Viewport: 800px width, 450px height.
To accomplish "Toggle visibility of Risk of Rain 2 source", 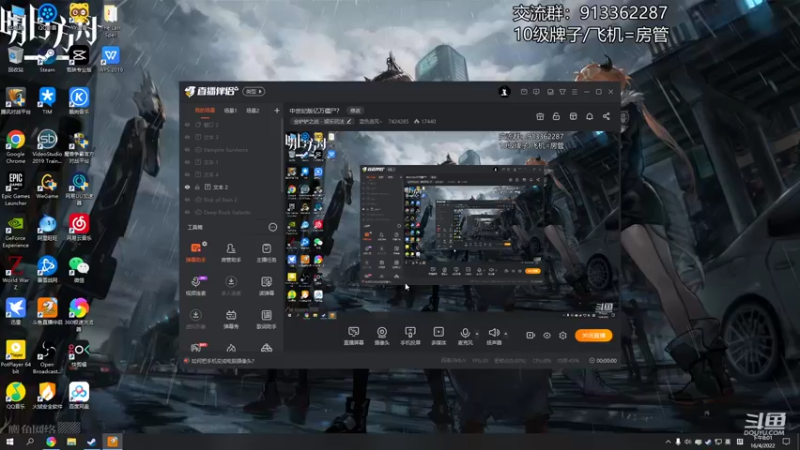I will click(x=187, y=200).
